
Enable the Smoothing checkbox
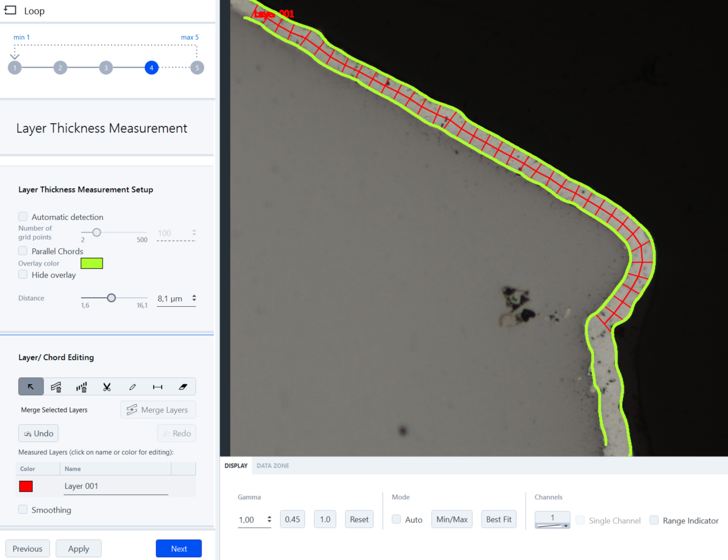23,509
